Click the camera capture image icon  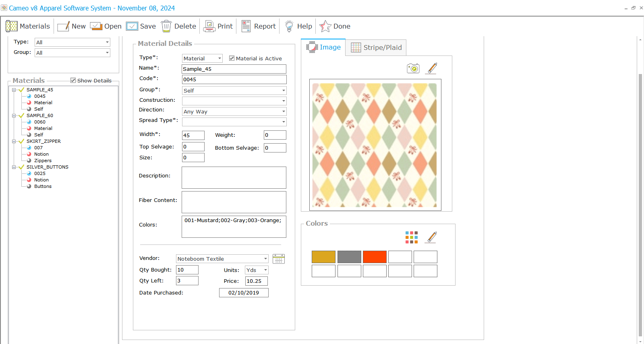[413, 68]
